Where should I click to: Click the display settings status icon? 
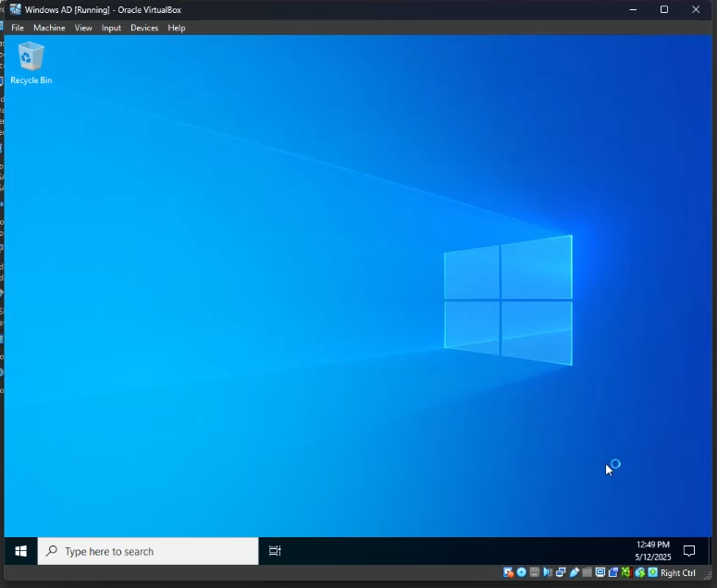click(600, 573)
